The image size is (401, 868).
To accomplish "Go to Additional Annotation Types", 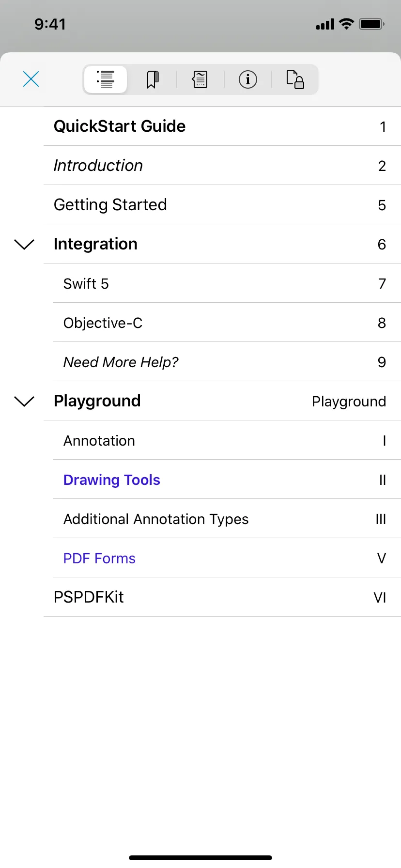I will 156,519.
